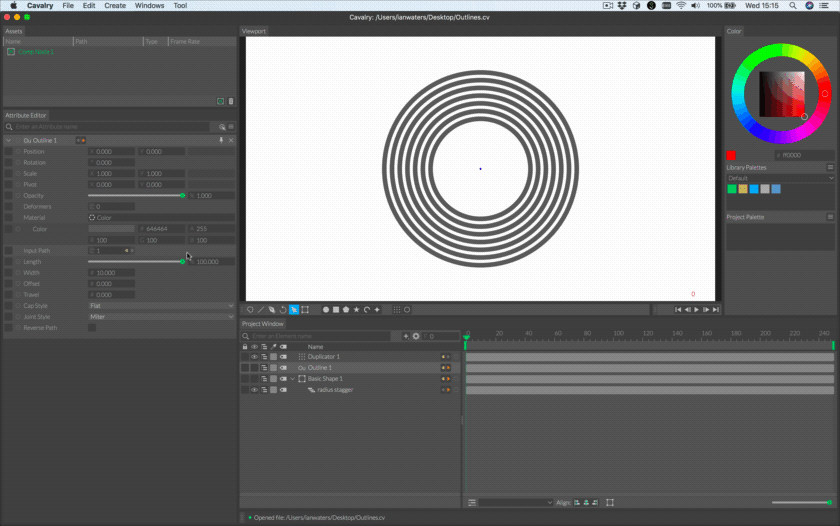The image size is (840, 526).
Task: Click the Opacity slider handle
Action: click(x=183, y=196)
